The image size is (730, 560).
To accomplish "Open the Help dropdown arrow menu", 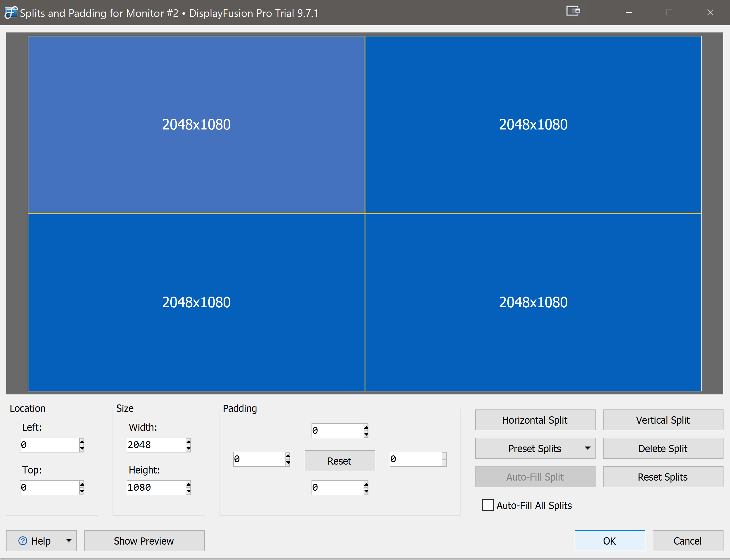I will click(69, 541).
